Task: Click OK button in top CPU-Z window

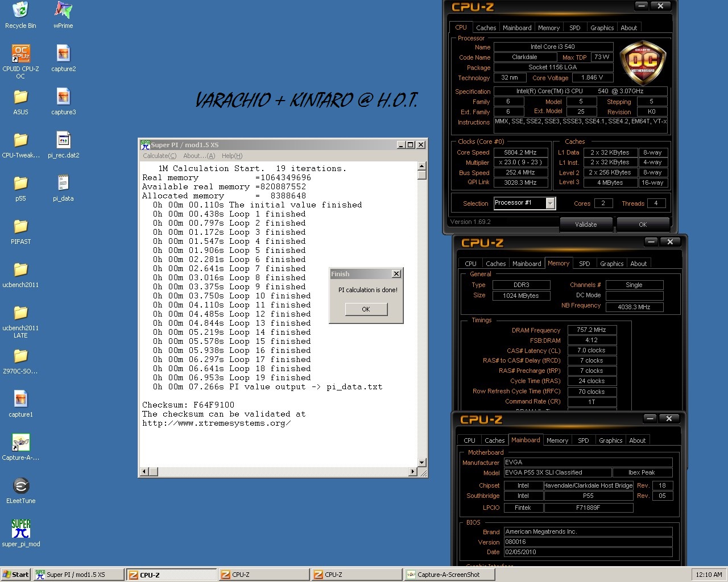Action: click(643, 225)
